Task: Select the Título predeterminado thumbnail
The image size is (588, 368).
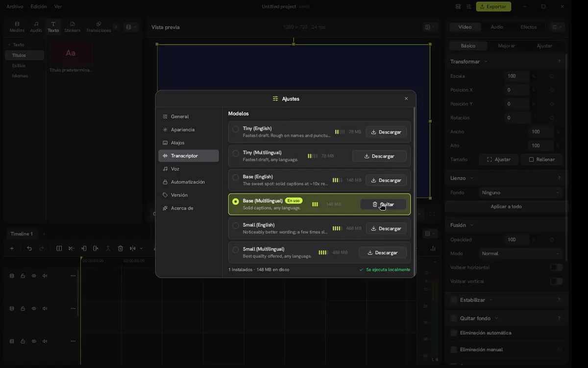Action: pos(71,53)
